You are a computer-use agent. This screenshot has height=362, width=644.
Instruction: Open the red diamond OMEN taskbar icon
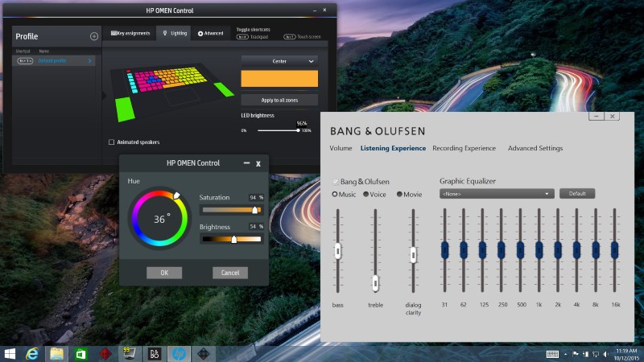tap(105, 354)
